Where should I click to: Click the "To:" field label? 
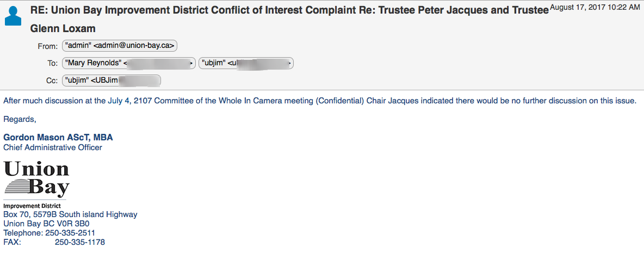pyautogui.click(x=52, y=64)
